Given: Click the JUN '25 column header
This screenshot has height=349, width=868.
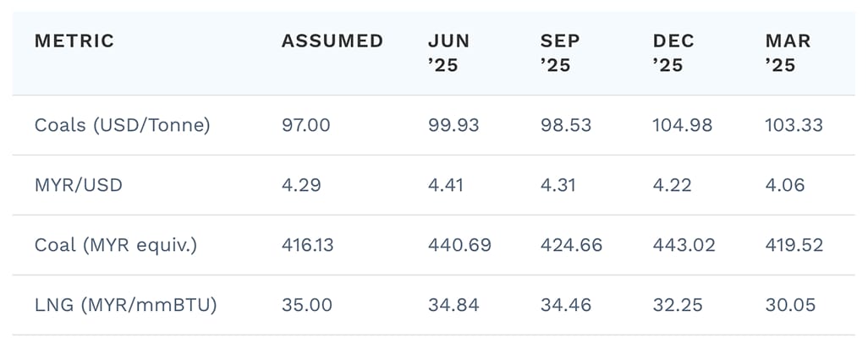Looking at the screenshot, I should click(449, 53).
